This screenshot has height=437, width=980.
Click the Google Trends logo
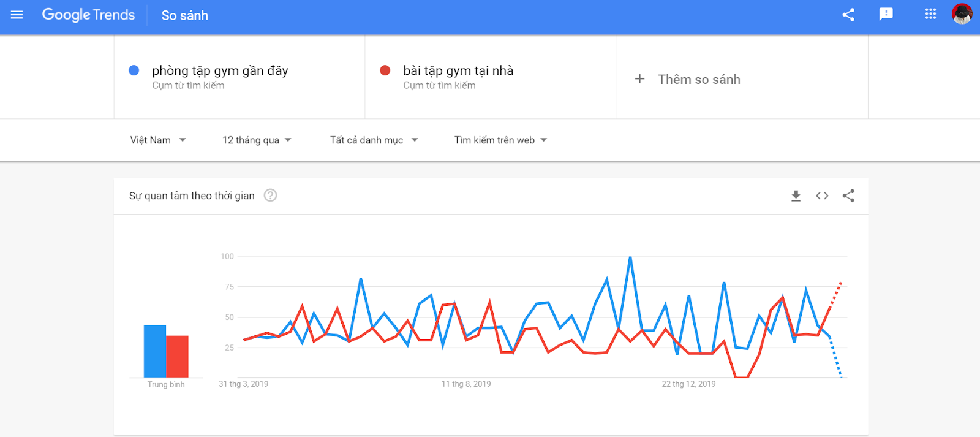point(88,15)
